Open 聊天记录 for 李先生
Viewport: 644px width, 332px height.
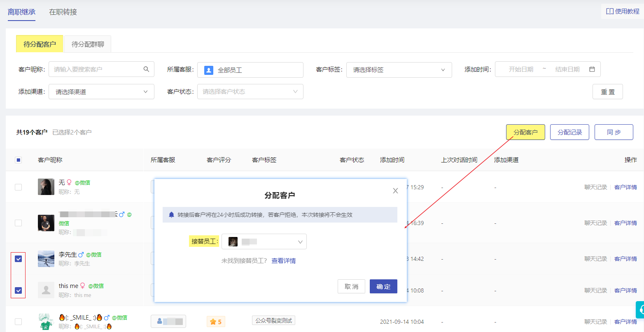coord(596,259)
